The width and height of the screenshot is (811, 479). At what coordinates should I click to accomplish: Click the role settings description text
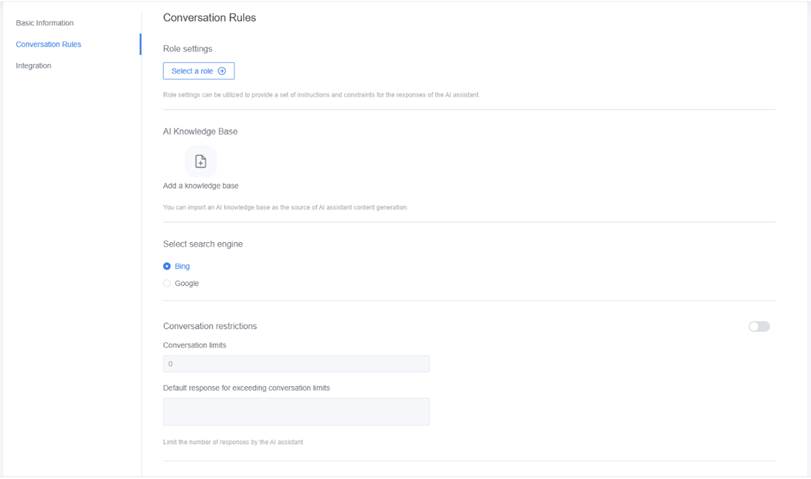[321, 94]
